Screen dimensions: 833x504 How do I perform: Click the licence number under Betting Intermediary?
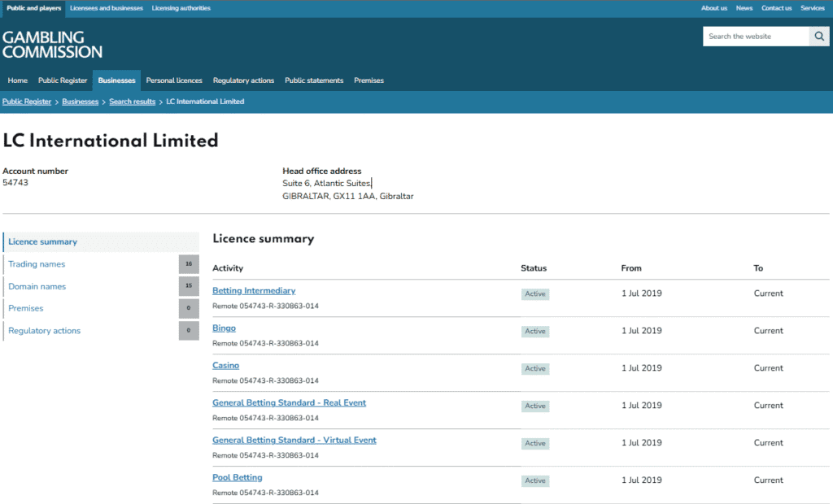(266, 306)
